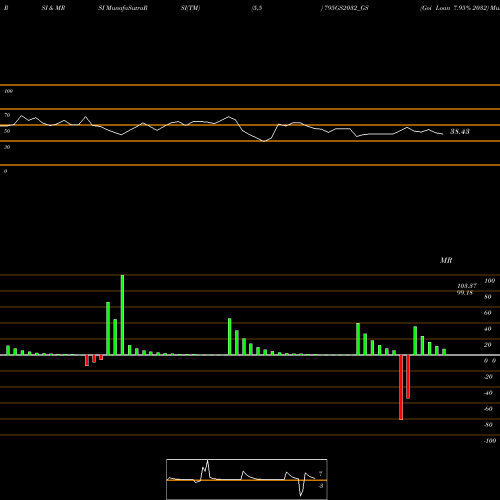
Task: Click the 70 level label on RSI axis
Action: click(7, 115)
